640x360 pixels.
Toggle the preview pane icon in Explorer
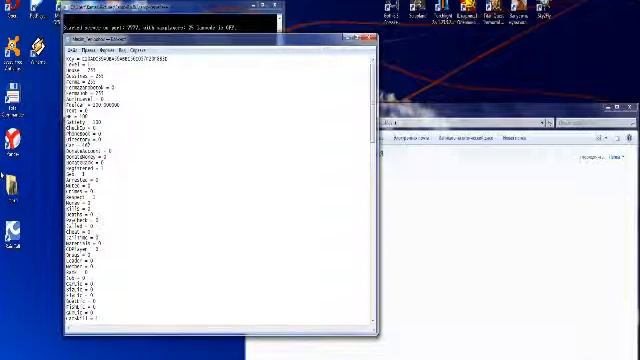tap(617, 138)
